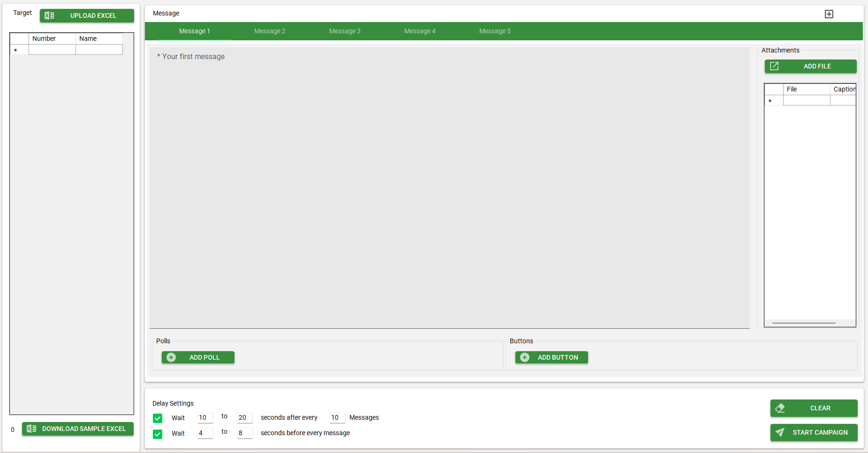Screen dimensions: 868x453
Task: Select the Message 3 tab
Action: [345, 31]
